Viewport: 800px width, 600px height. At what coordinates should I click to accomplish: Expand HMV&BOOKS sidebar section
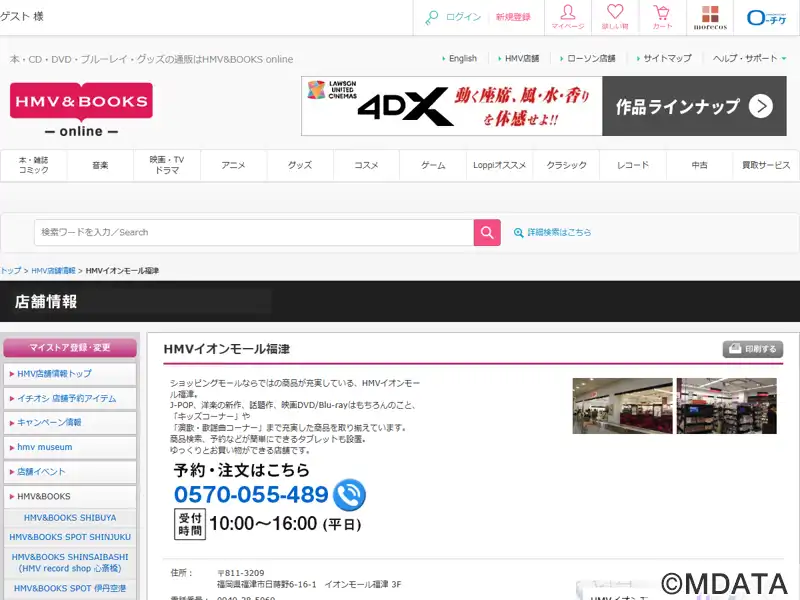tap(70, 496)
